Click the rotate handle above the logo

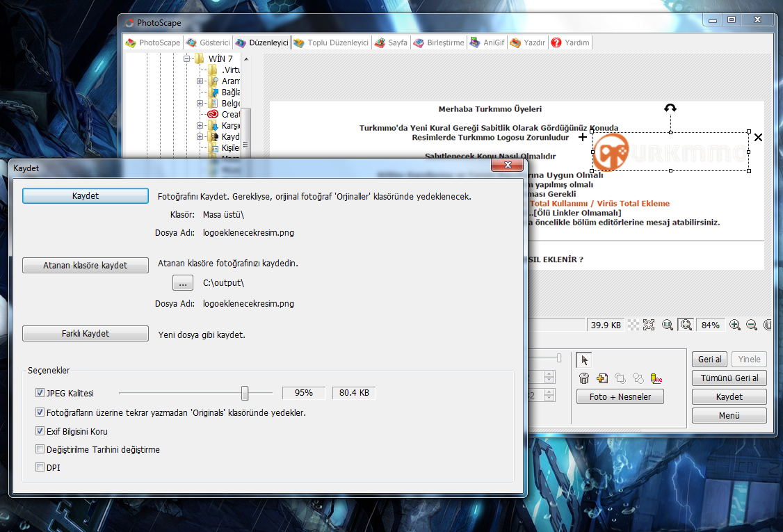670,108
